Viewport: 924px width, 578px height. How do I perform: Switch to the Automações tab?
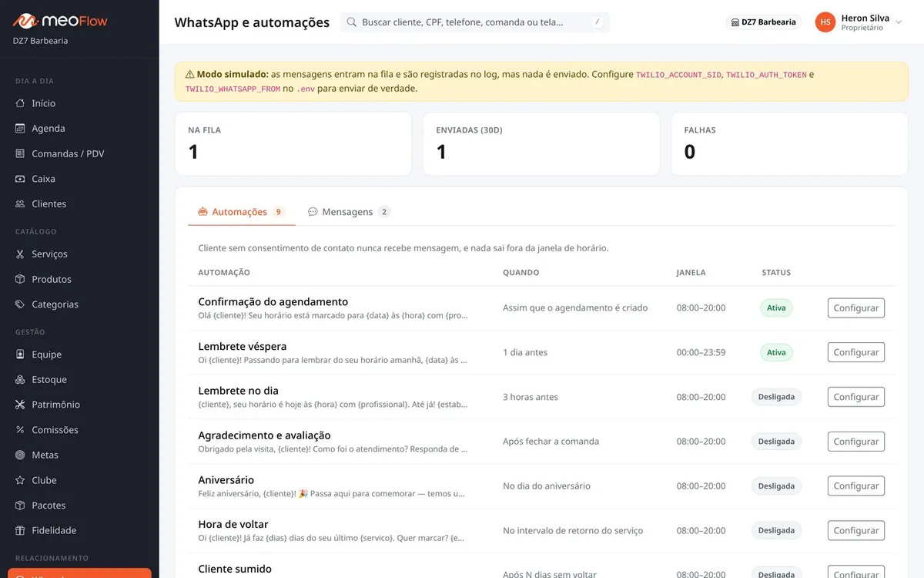(241, 212)
